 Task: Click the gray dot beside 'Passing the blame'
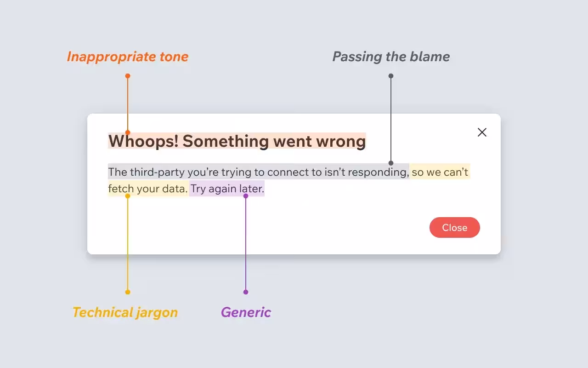tap(390, 76)
